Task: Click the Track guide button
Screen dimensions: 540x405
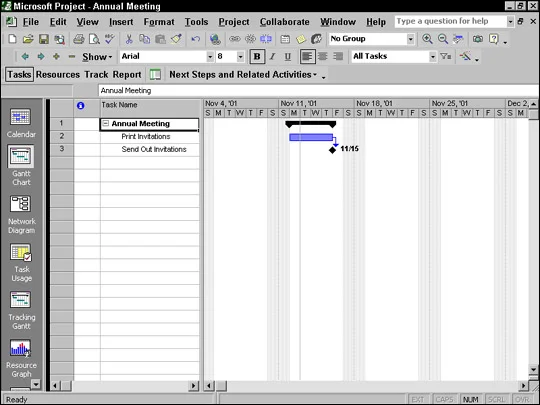Action: pyautogui.click(x=96, y=74)
